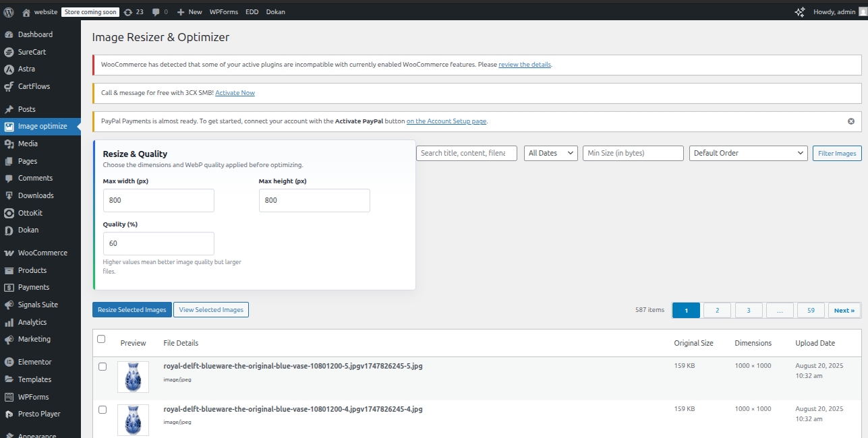Select the checkbox for blue-vase-10801200-4 image
Image resolution: width=868 pixels, height=438 pixels.
(x=103, y=410)
